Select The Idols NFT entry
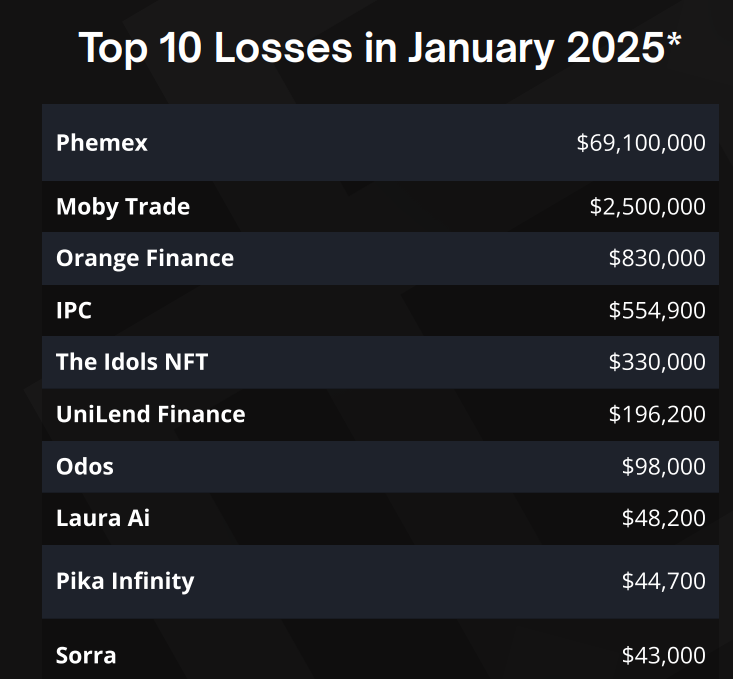 pyautogui.click(x=132, y=362)
